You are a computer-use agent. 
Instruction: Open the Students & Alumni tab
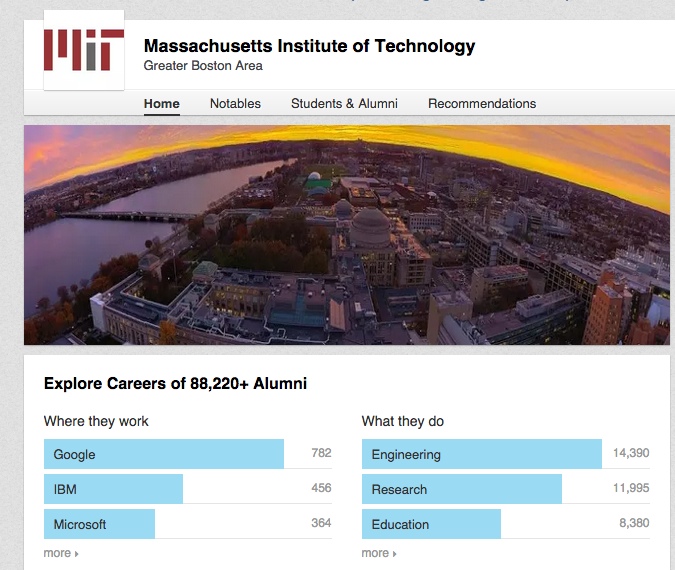[x=344, y=103]
